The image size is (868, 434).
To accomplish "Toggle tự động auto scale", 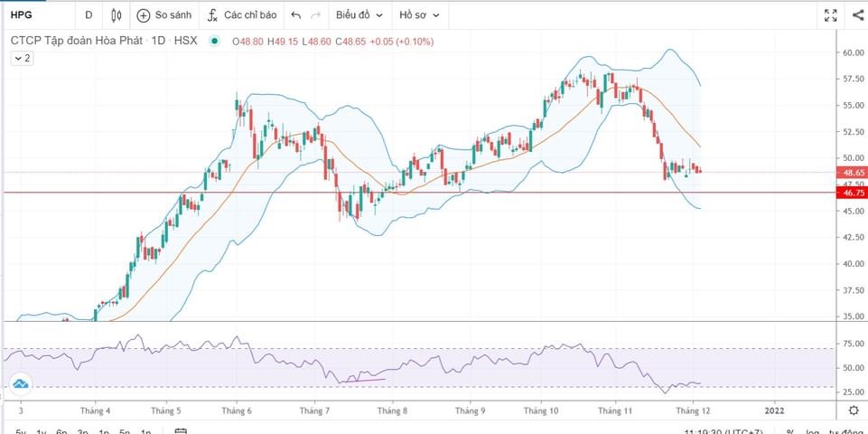I will (845, 431).
